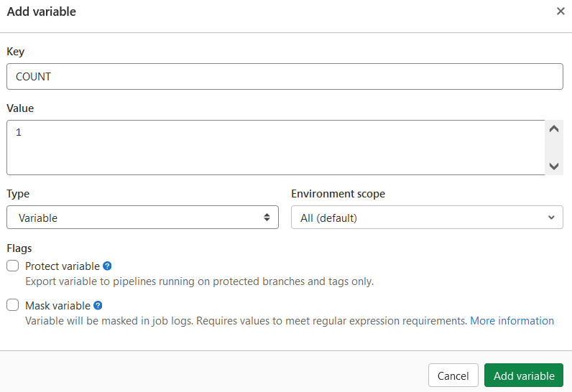Follow the More information link
Screen dimensions: 572x392
tap(512, 321)
